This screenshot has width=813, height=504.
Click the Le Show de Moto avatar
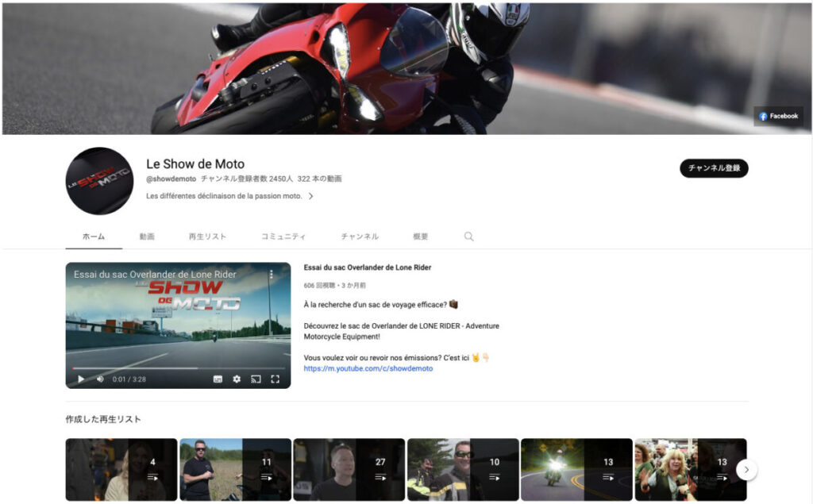[99, 181]
